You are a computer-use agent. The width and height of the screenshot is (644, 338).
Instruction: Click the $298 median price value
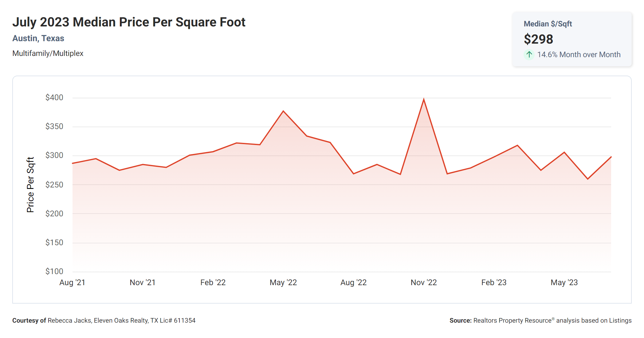click(x=538, y=39)
